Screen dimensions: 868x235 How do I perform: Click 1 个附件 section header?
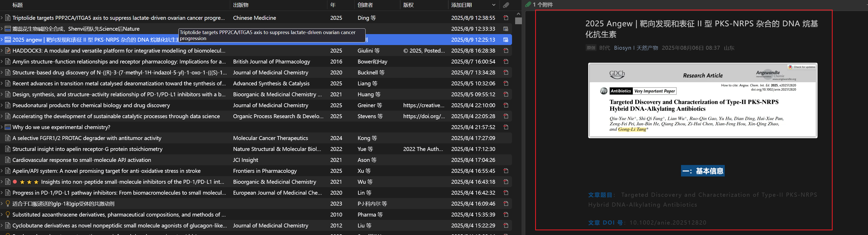(542, 5)
